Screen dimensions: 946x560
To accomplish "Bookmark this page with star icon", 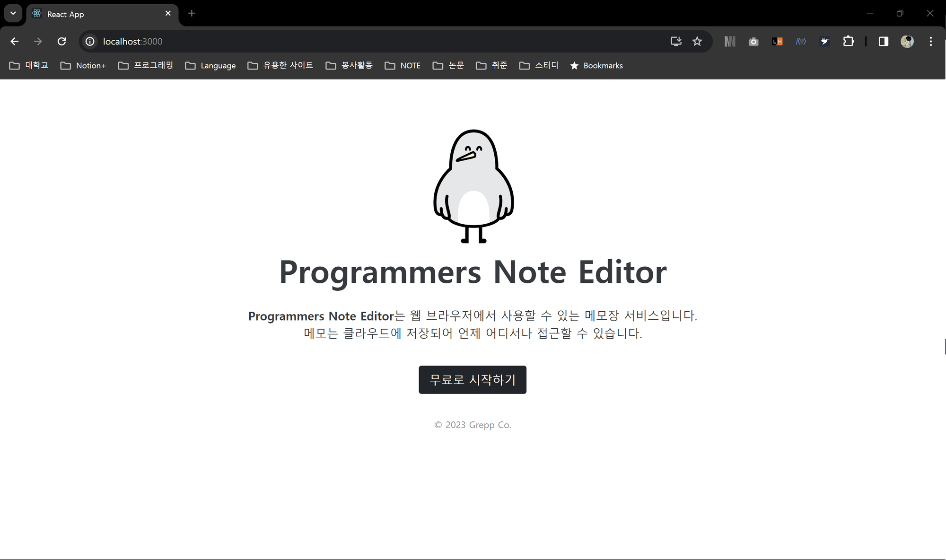I will point(697,42).
